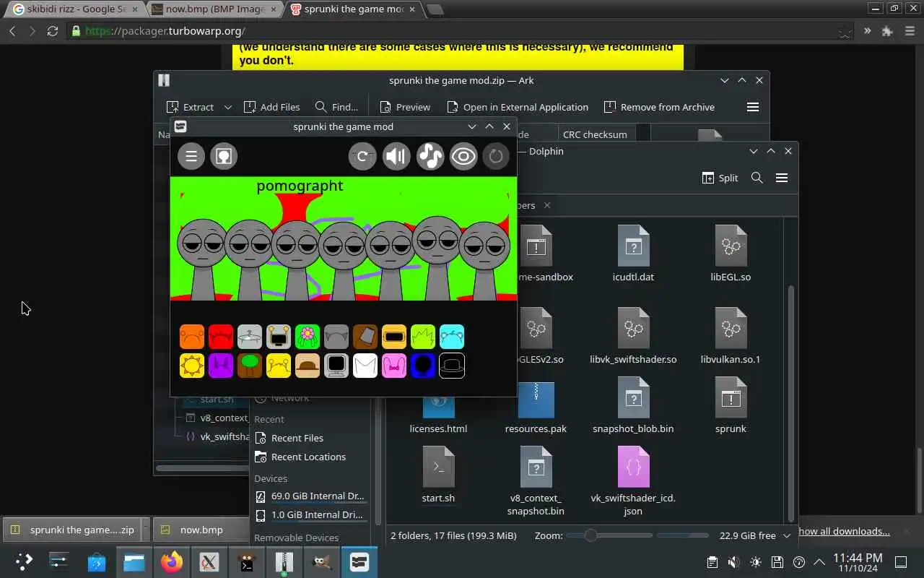
Task: Select the white character icon
Action: (x=365, y=366)
